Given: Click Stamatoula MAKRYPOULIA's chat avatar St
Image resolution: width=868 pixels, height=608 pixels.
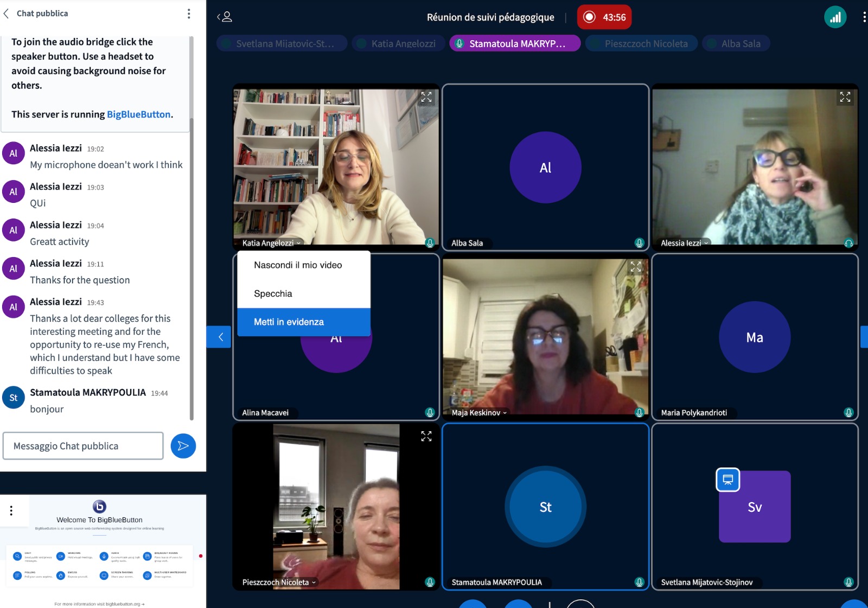Looking at the screenshot, I should [x=14, y=398].
